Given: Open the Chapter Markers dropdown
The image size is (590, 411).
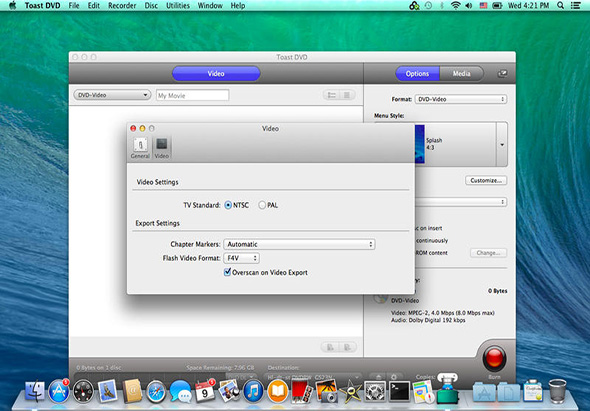Looking at the screenshot, I should pyautogui.click(x=299, y=244).
